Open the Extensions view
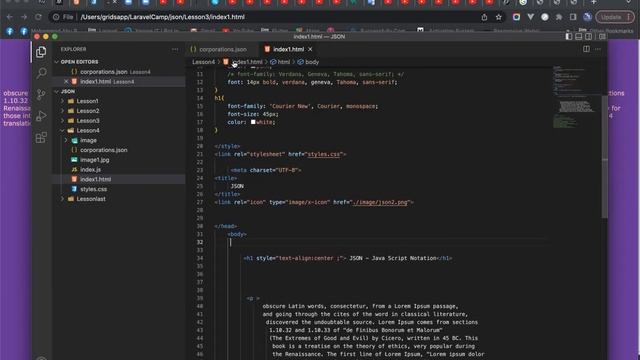Image resolution: width=640 pixels, height=360 pixels. 41,138
